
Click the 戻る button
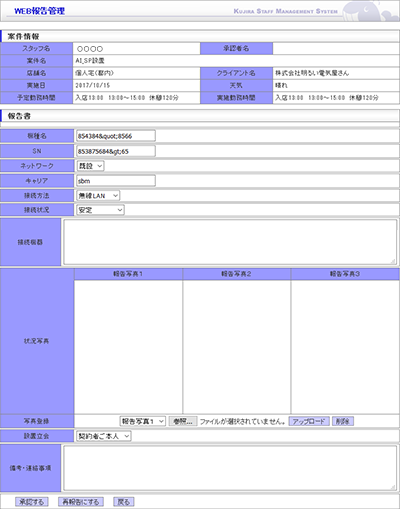[124, 502]
